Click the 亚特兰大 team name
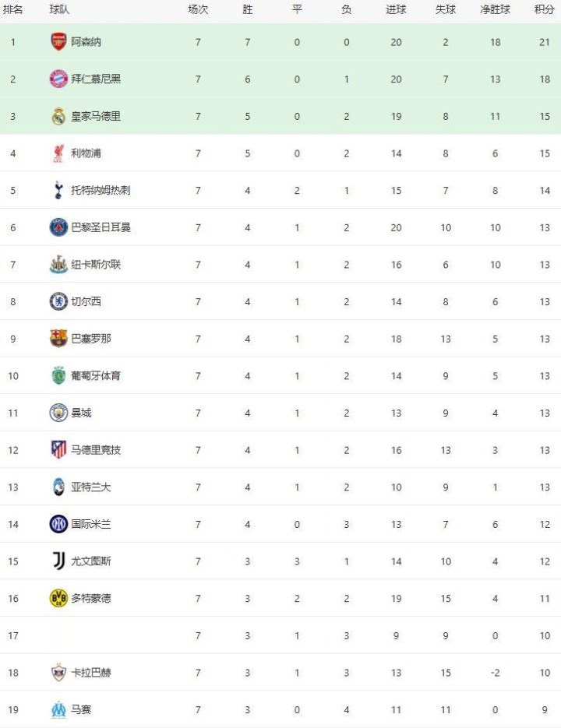Viewport: 561px width, 728px height. click(91, 487)
